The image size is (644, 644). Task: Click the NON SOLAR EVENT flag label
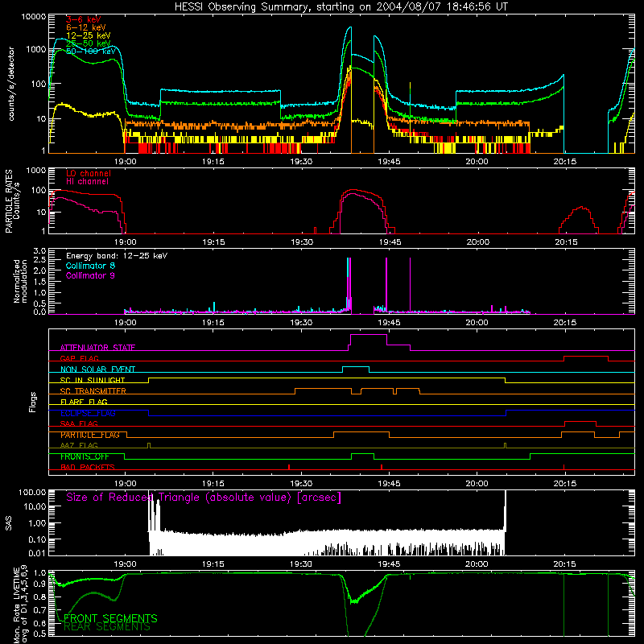(97, 369)
